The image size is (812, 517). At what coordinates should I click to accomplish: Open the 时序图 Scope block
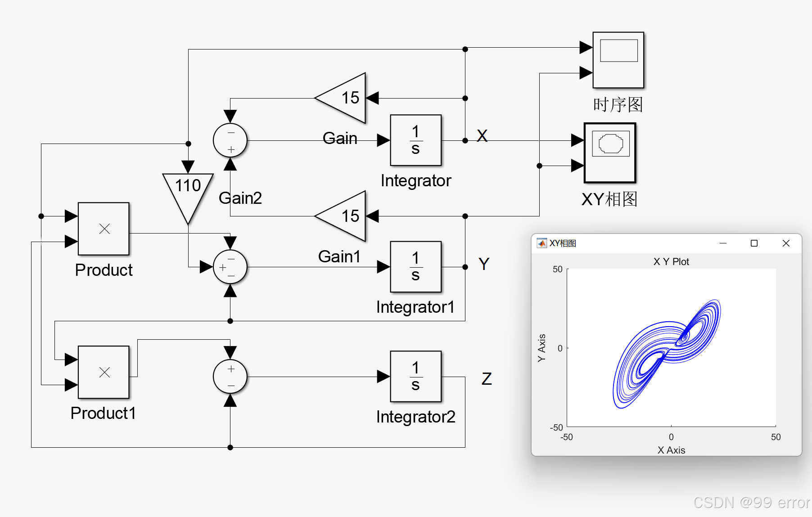pyautogui.click(x=617, y=61)
